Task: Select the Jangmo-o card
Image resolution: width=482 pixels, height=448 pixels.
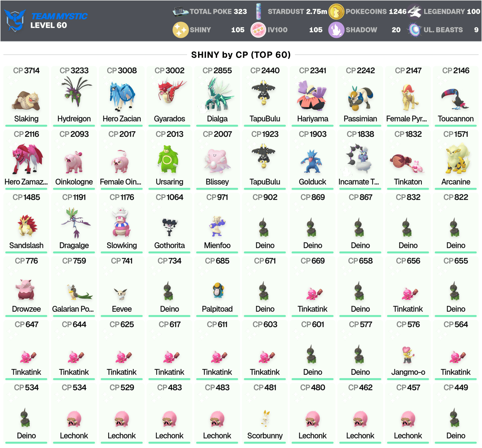Action: pos(408,350)
